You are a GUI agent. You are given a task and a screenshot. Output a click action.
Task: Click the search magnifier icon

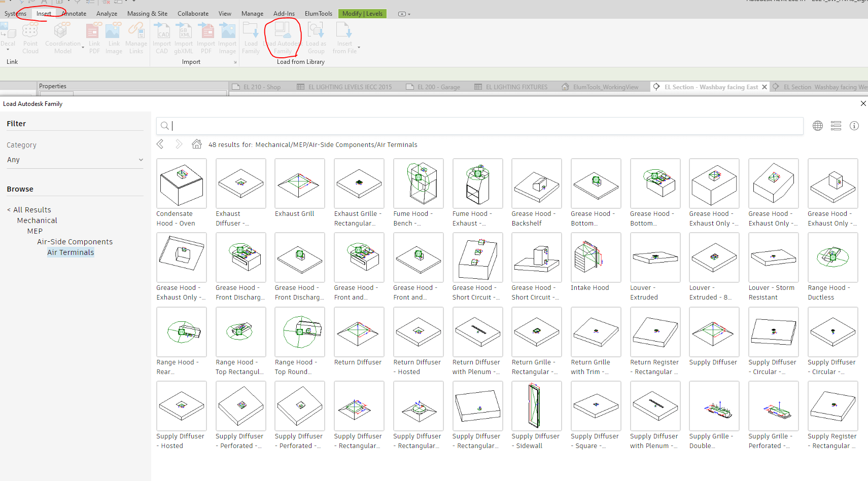click(x=165, y=125)
